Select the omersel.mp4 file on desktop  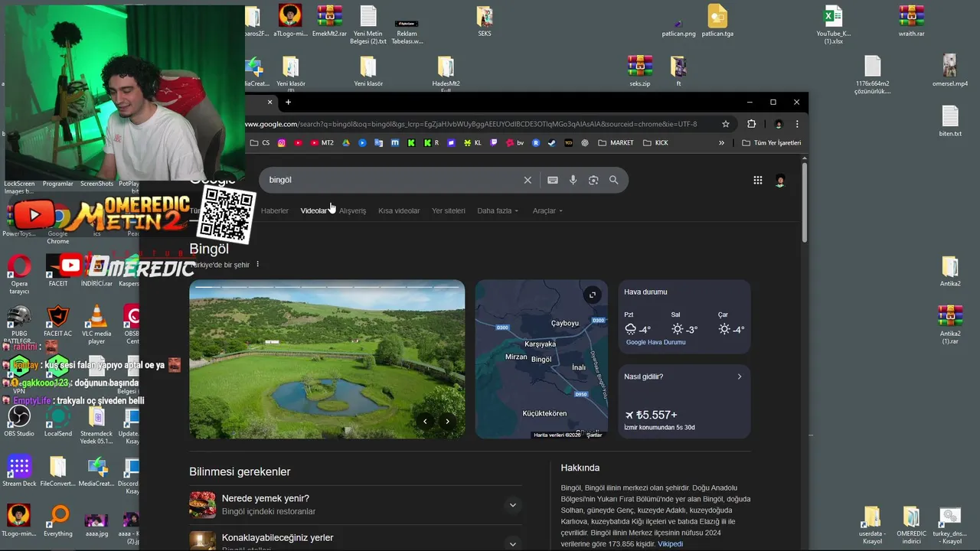click(950, 70)
